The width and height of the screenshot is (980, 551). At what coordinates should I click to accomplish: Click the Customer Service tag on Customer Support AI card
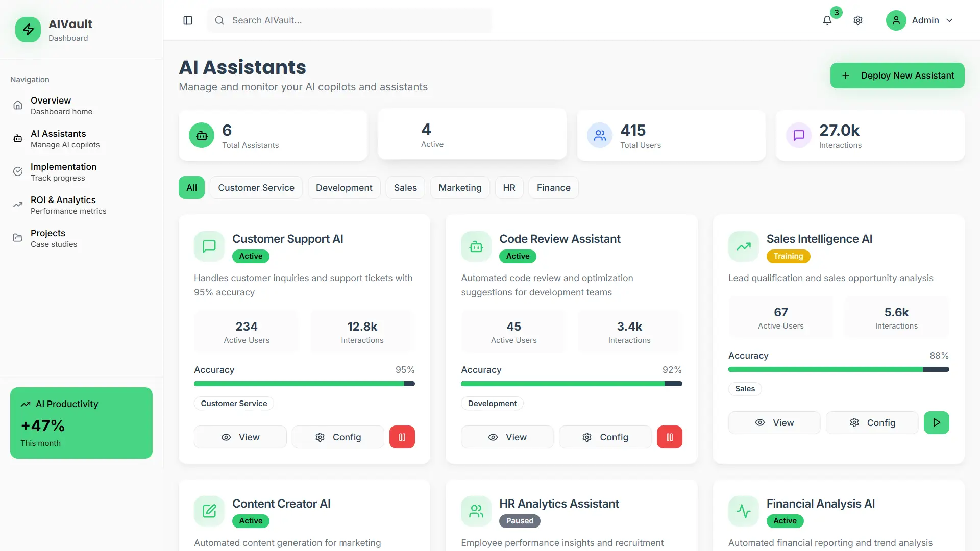(x=234, y=404)
